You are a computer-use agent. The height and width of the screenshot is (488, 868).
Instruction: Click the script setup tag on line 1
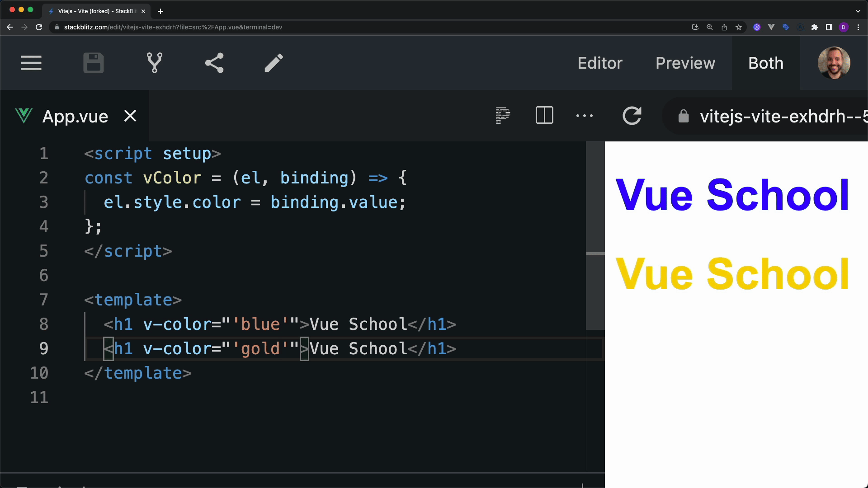coord(153,154)
